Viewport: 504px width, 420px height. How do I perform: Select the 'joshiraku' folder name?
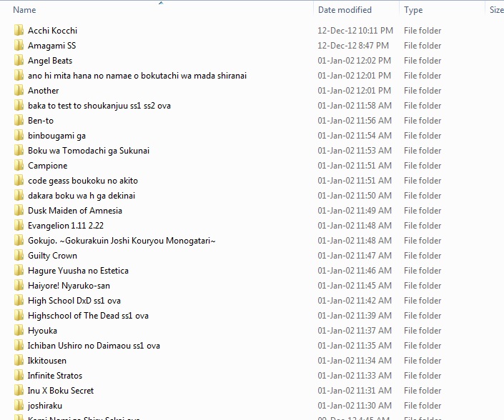[44, 406]
